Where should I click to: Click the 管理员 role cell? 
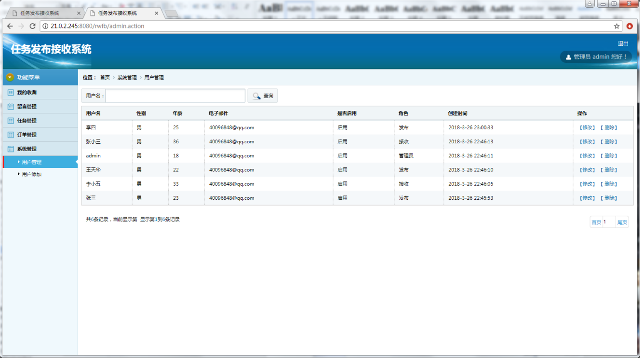click(406, 156)
